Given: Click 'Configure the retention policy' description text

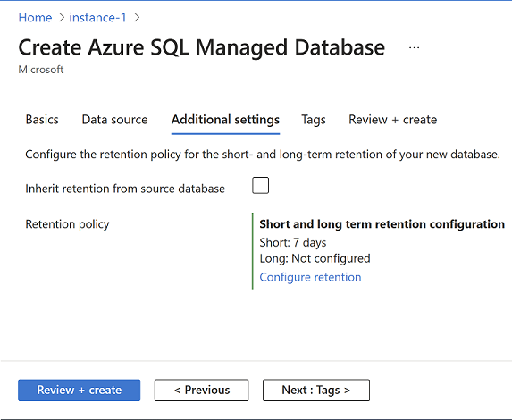Looking at the screenshot, I should coord(263,155).
